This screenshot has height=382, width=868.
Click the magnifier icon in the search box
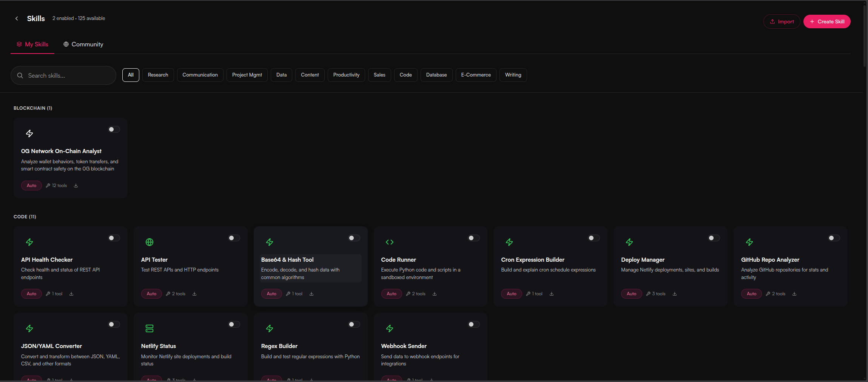20,75
